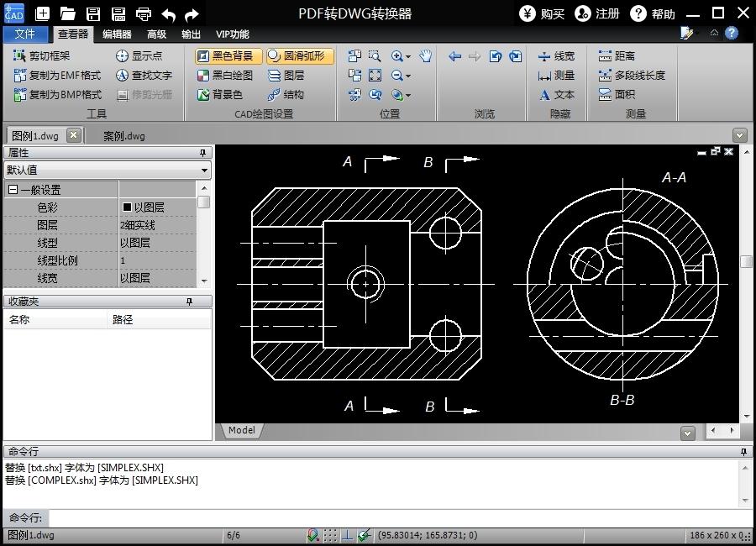The image size is (756, 546).
Task: Undo the last action
Action: 168,15
